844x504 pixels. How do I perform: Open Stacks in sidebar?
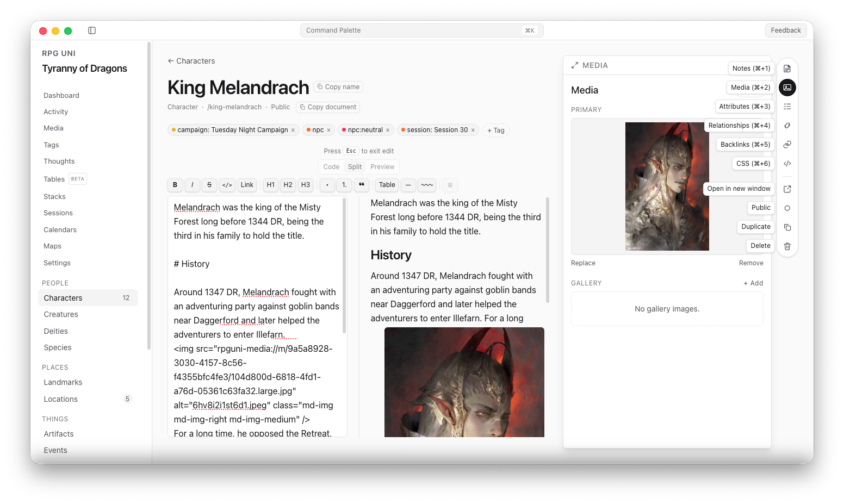tap(54, 196)
